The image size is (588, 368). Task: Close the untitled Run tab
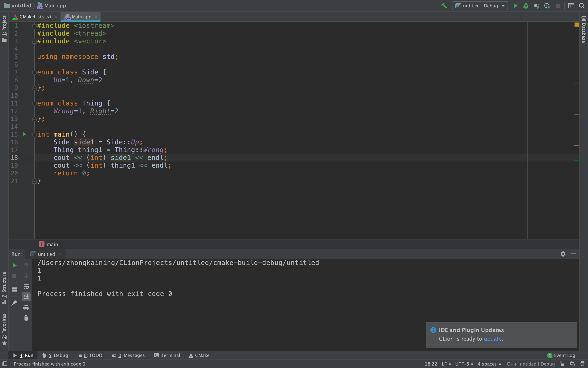[60, 254]
